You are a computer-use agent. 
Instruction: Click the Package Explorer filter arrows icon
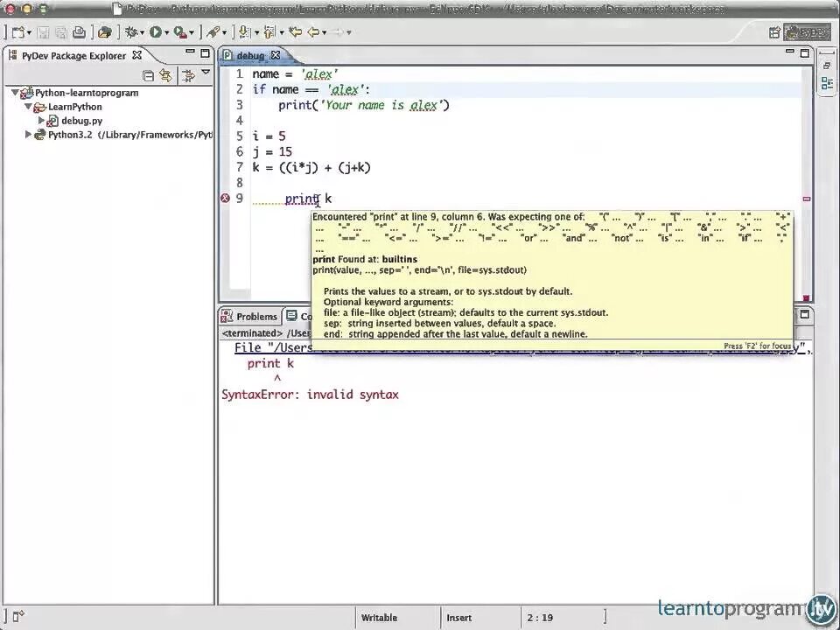click(x=188, y=75)
